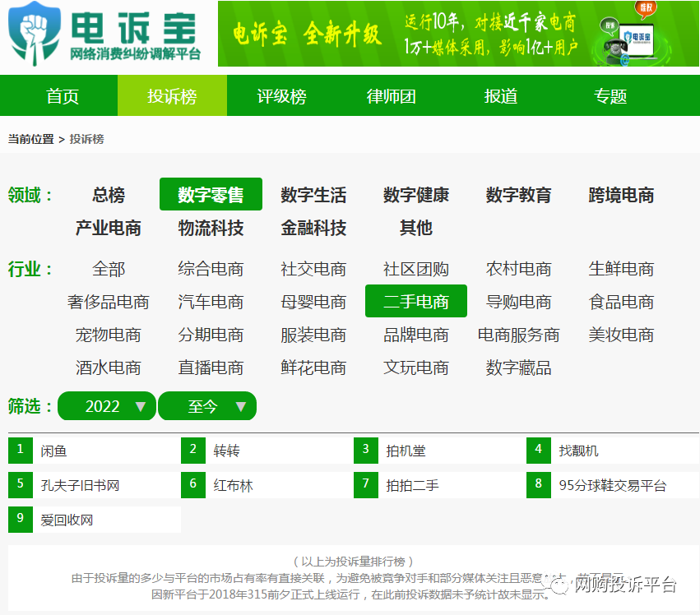
Task: Select the 跨境电商 domain filter
Action: [621, 195]
